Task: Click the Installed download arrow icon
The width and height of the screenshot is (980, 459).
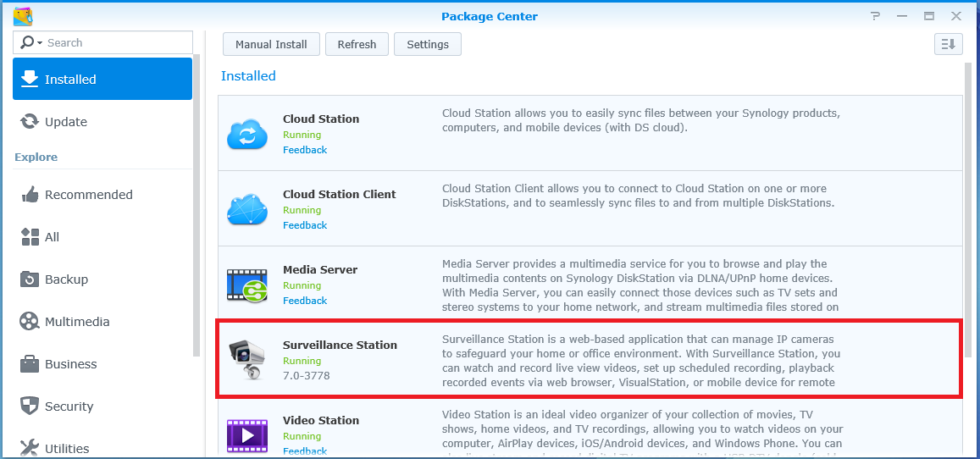Action: 30,79
